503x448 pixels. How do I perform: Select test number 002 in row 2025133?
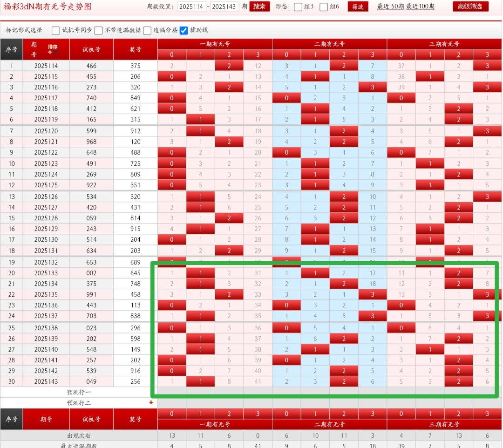[x=91, y=273]
